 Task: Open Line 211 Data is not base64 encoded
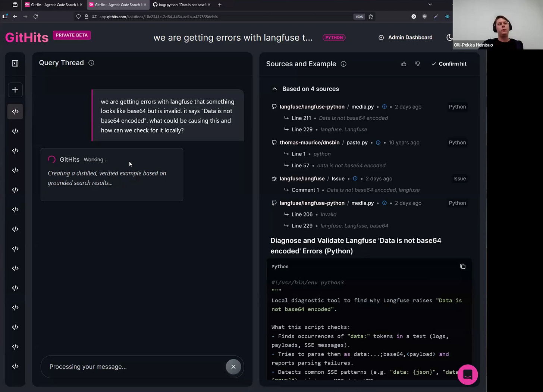339,118
